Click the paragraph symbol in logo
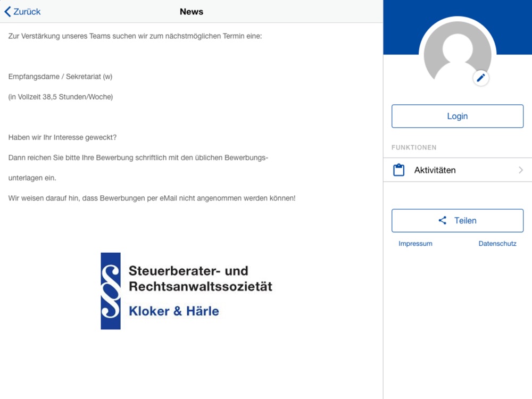This screenshot has height=399, width=532. pyautogui.click(x=111, y=291)
